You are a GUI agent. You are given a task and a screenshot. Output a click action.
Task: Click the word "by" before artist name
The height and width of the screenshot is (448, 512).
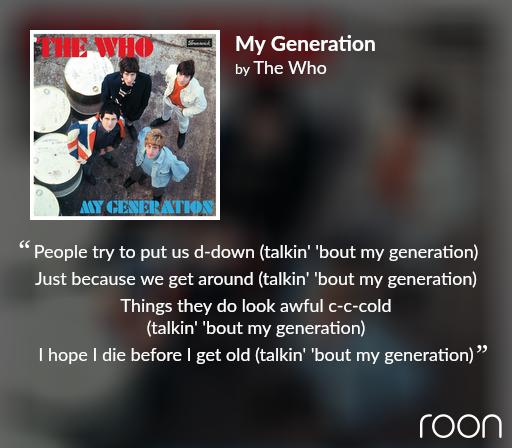242,69
